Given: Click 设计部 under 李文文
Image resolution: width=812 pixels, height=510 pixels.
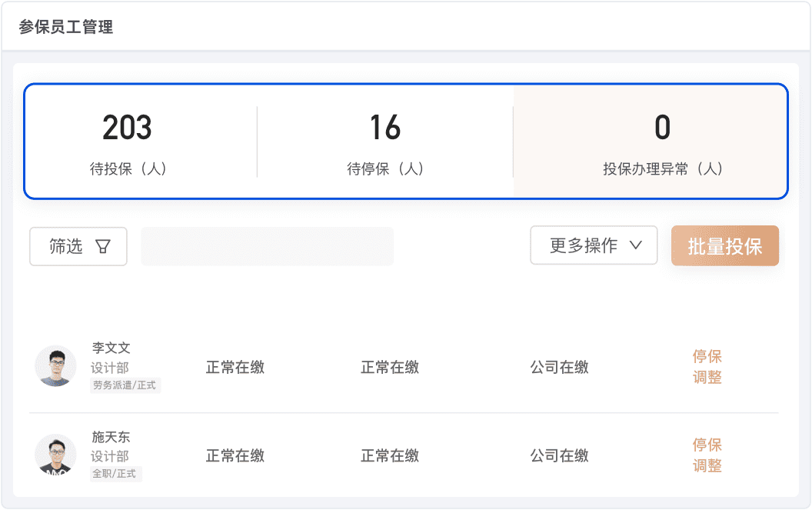Looking at the screenshot, I should [110, 368].
